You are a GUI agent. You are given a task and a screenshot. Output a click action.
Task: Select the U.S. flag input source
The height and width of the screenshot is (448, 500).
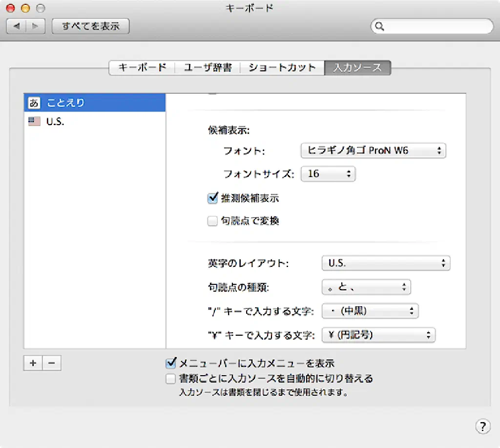click(x=34, y=122)
